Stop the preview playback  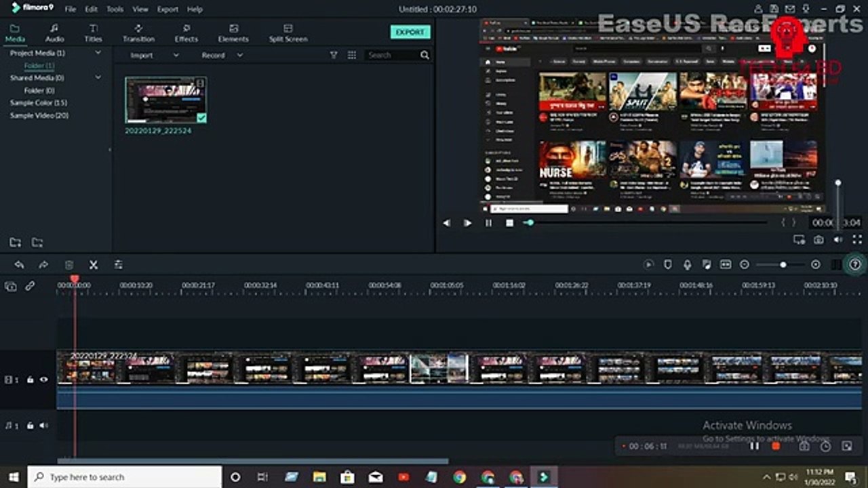coord(509,222)
